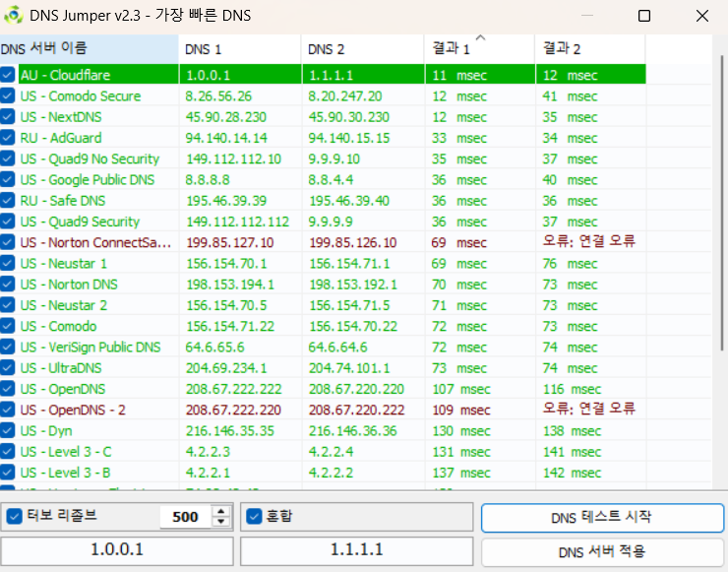Select the US - Level 3 - C row name
The height and width of the screenshot is (572, 728).
click(66, 451)
